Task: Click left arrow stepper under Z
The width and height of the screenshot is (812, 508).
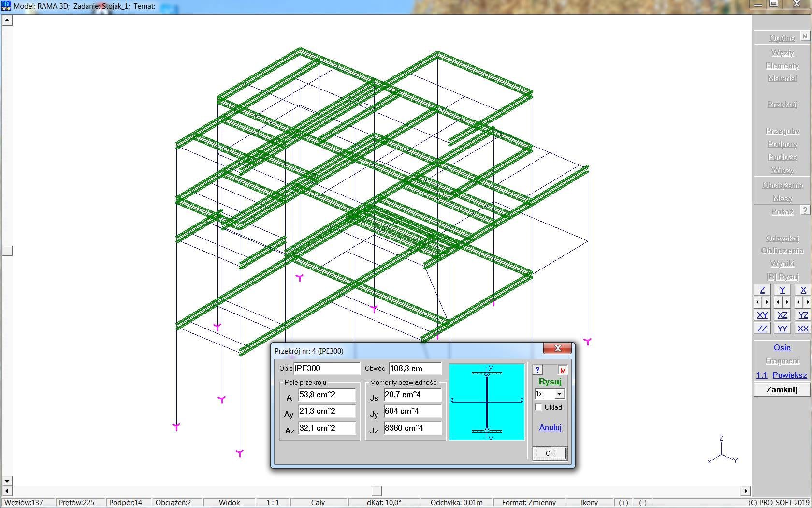Action: tap(757, 302)
